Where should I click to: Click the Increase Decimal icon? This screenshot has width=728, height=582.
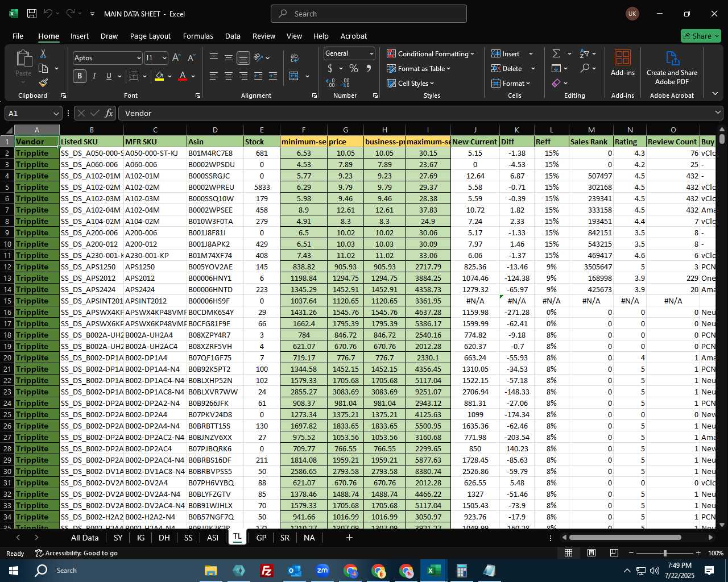pos(330,83)
